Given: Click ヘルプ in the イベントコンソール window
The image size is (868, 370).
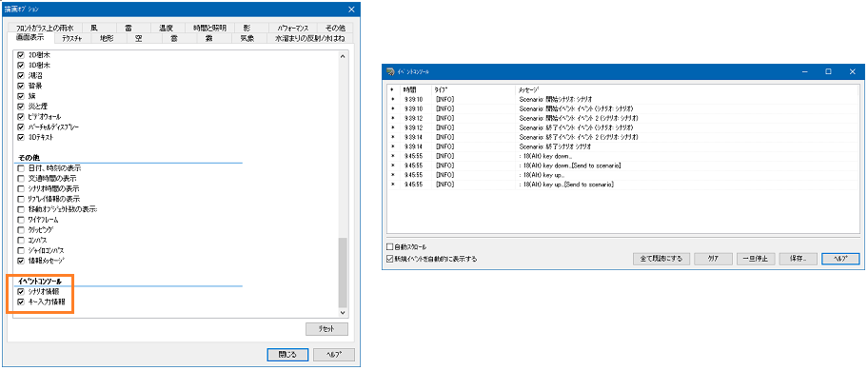Looking at the screenshot, I should (840, 259).
